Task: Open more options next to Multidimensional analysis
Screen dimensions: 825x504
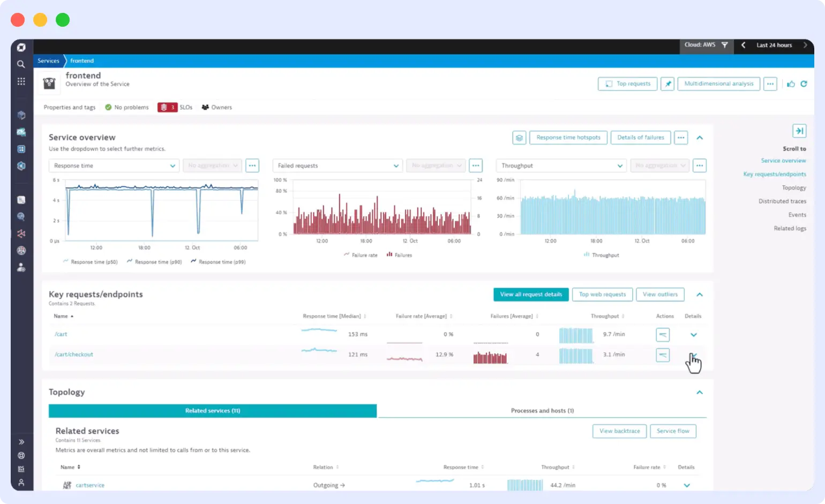Action: tap(770, 84)
